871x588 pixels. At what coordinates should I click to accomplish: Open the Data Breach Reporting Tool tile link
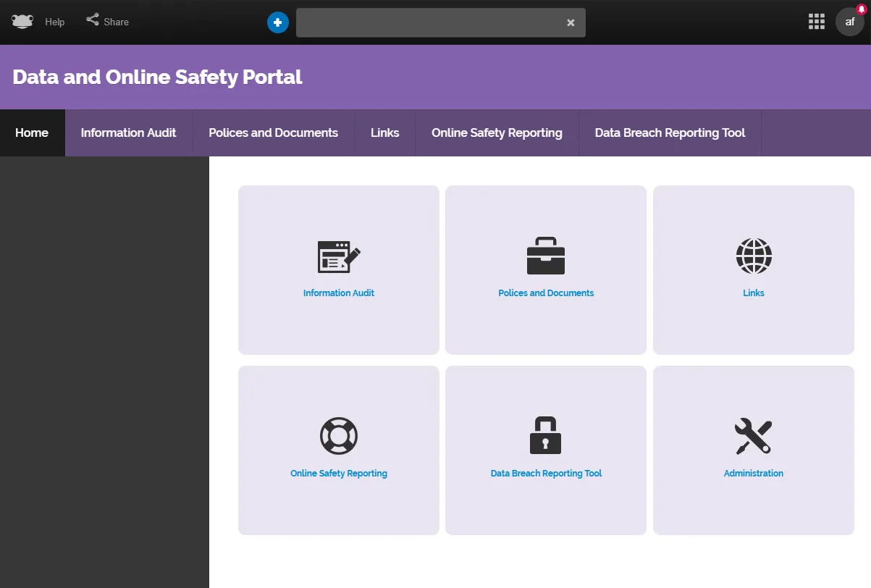click(546, 474)
